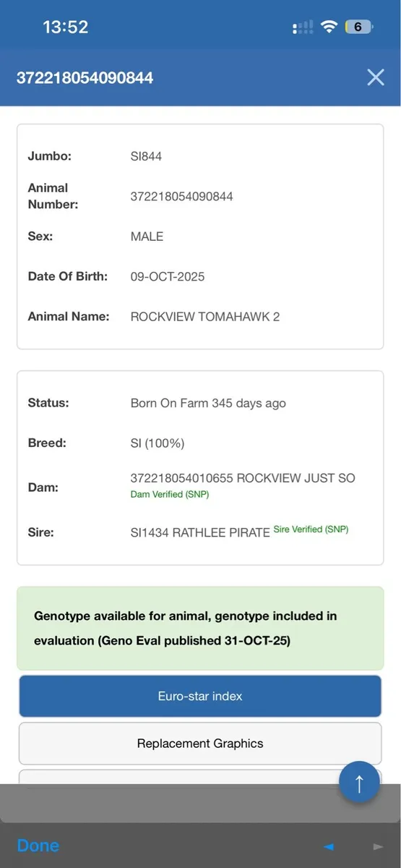Open the Replacement Graphics section
This screenshot has width=401, height=868.
click(x=200, y=744)
